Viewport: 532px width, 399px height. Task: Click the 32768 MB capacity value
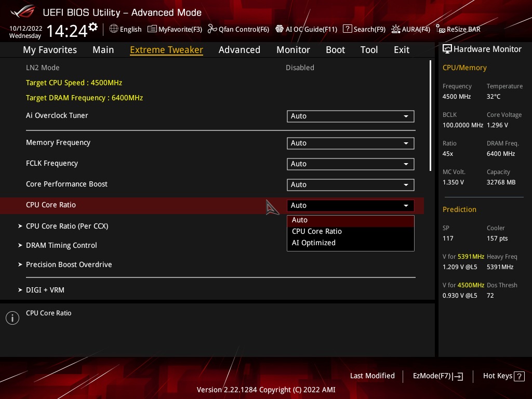coord(501,182)
